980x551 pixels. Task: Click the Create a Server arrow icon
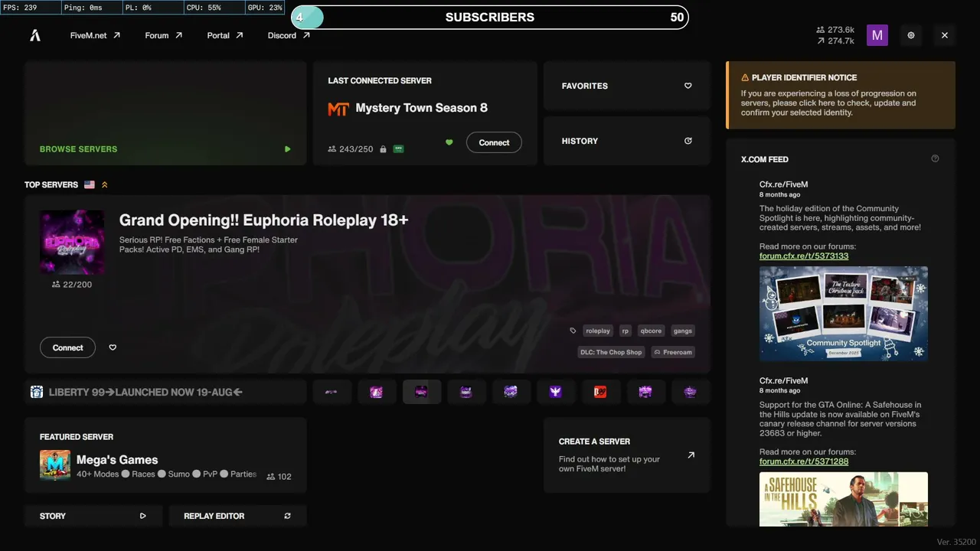[691, 455]
